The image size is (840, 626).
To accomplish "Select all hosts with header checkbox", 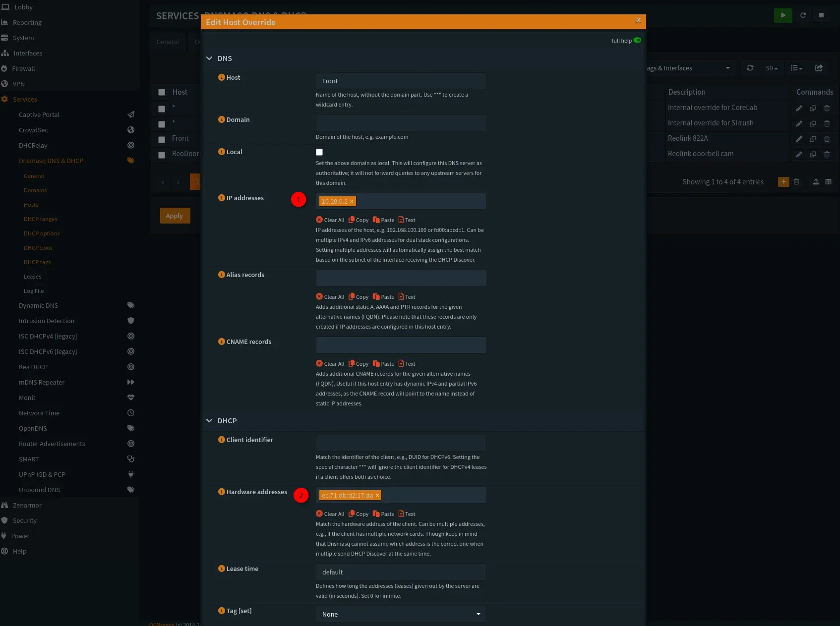I will [162, 92].
